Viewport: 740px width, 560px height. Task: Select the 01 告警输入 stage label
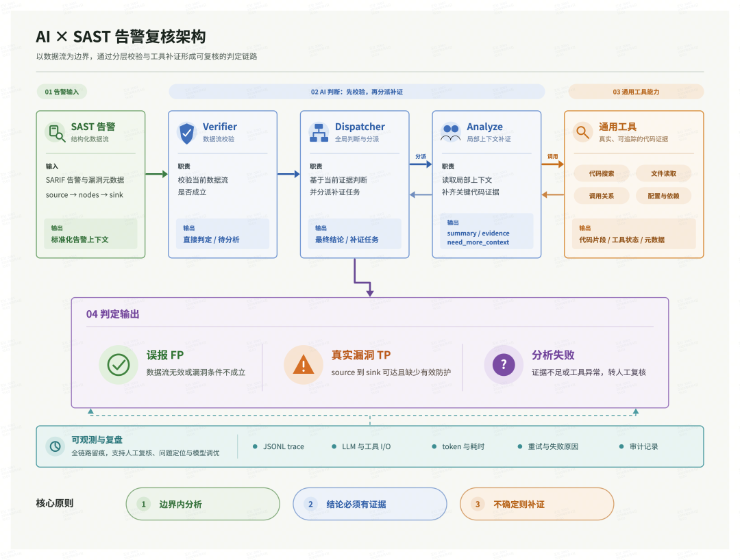point(62,92)
